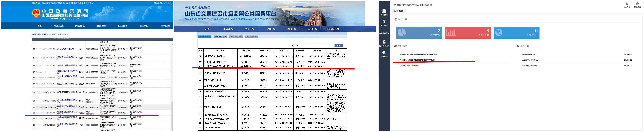Click the 企业资质数 pie chart tile
Image resolution: width=644 pixels, height=132 pixels.
click(419, 33)
